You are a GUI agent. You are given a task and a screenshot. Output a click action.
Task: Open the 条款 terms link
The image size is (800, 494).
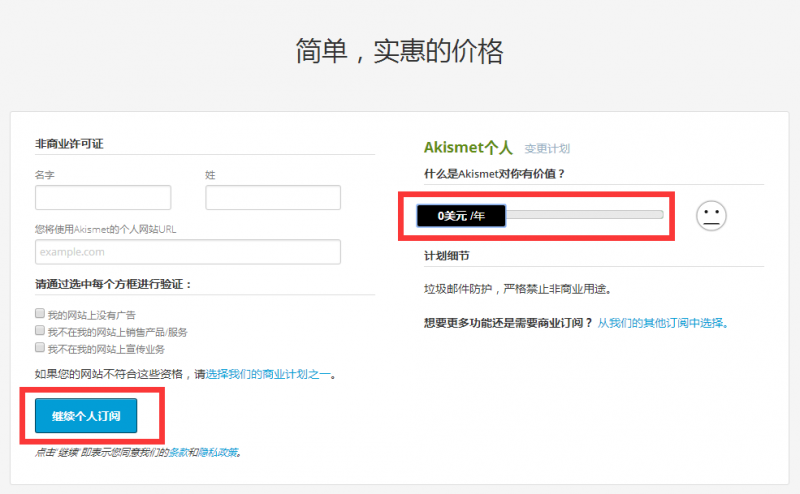pos(176,453)
